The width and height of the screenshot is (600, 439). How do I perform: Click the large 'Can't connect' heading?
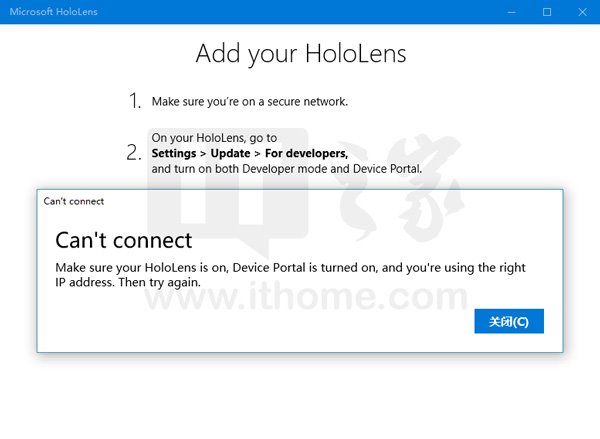tap(124, 240)
